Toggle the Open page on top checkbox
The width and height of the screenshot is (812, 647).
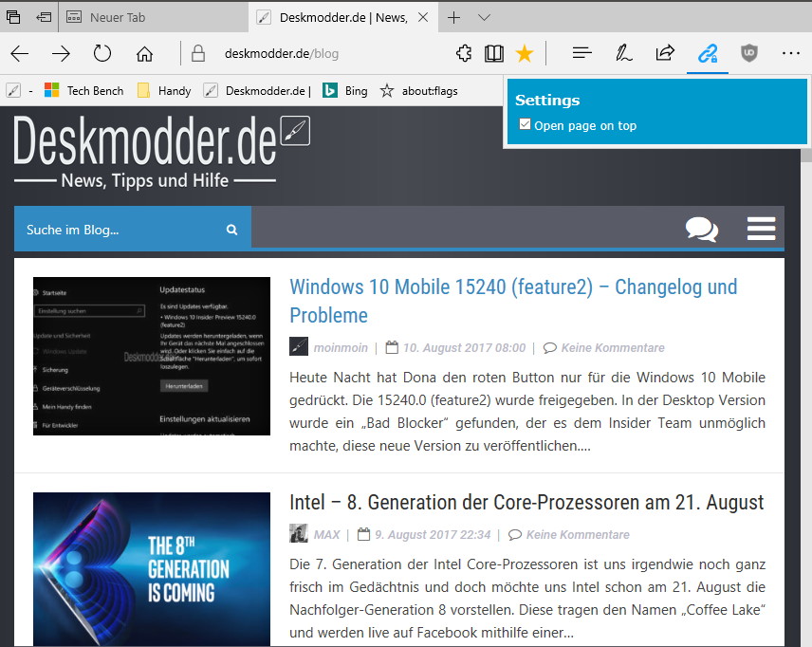[x=525, y=124]
